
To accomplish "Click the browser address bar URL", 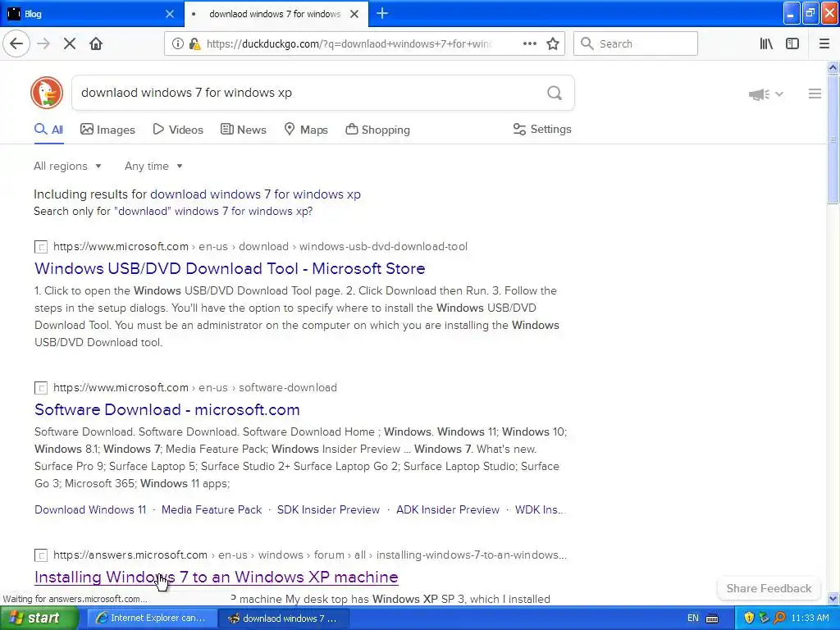I will point(349,44).
